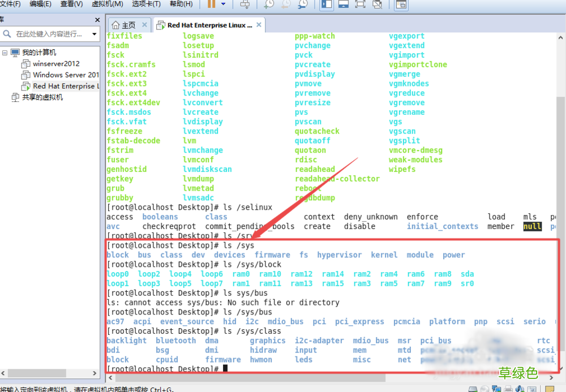Screen dimensions: 566x392
Task: Open the snapshot manager icon
Action: pos(303,5)
